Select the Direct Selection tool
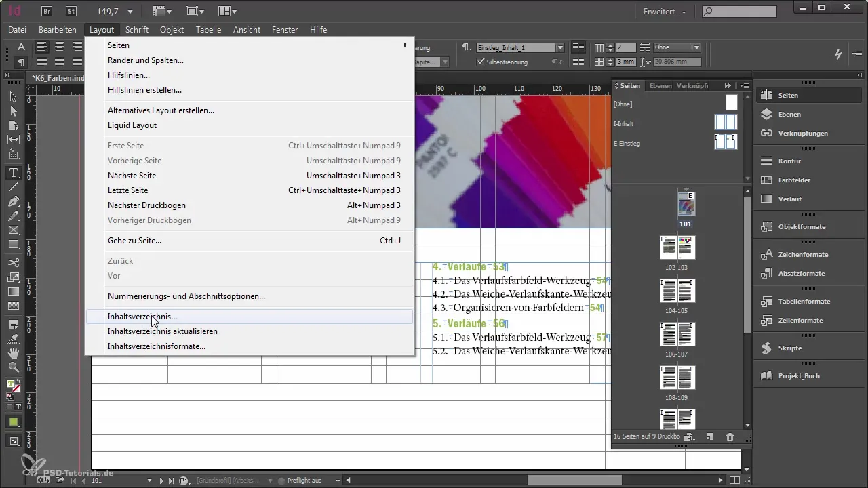This screenshot has height=488, width=868. 14,111
